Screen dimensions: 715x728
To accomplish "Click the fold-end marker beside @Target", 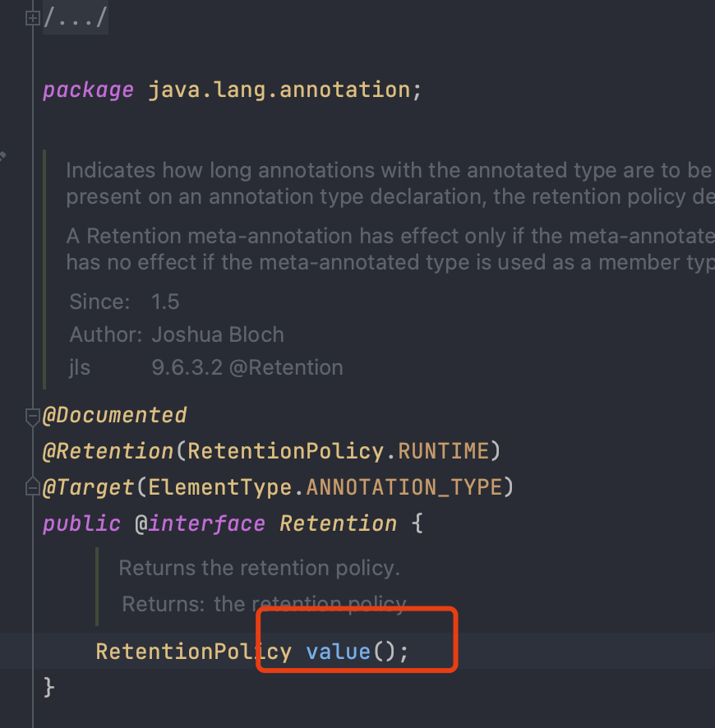I will click(33, 487).
